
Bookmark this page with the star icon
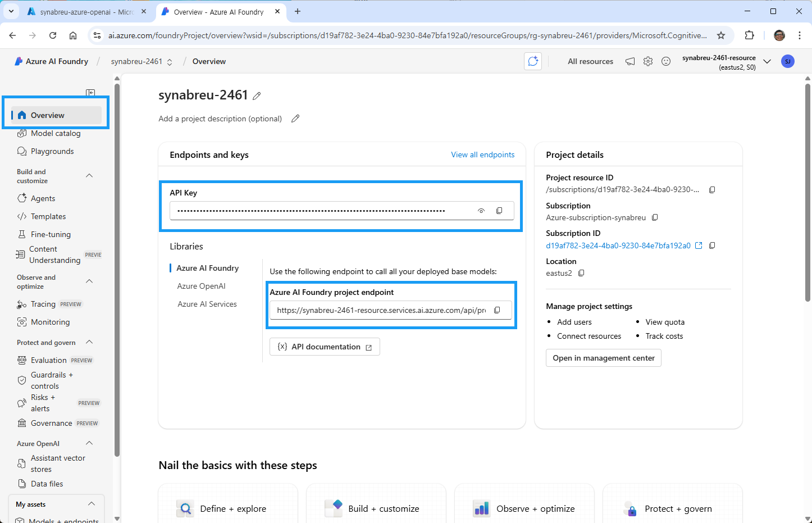pyautogui.click(x=721, y=35)
